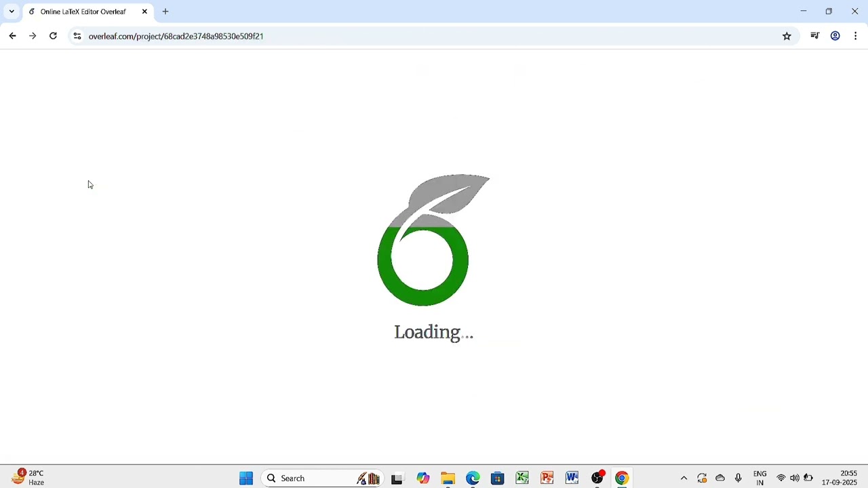The image size is (868, 488).
Task: Select the Online LaTeX Editor Overleaf tab
Action: pyautogui.click(x=88, y=12)
